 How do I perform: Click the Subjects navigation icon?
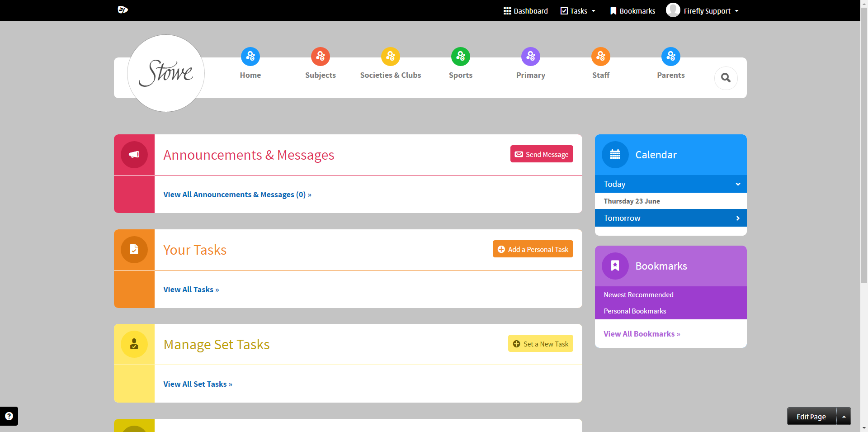(320, 57)
